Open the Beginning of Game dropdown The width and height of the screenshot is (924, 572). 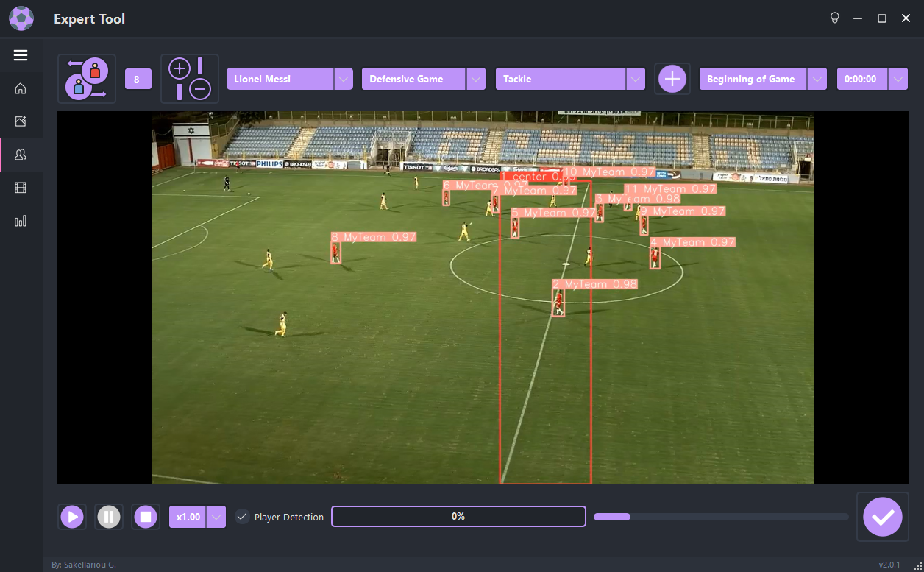click(817, 79)
